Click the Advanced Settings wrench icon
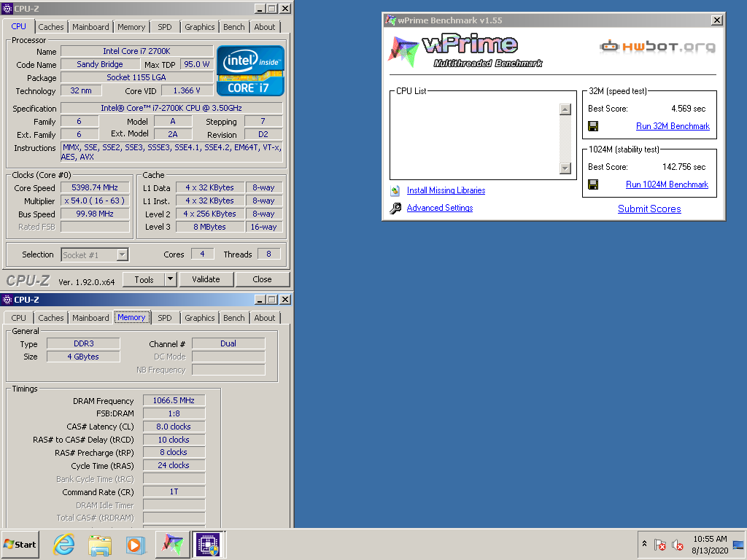The image size is (747, 560). click(395, 208)
